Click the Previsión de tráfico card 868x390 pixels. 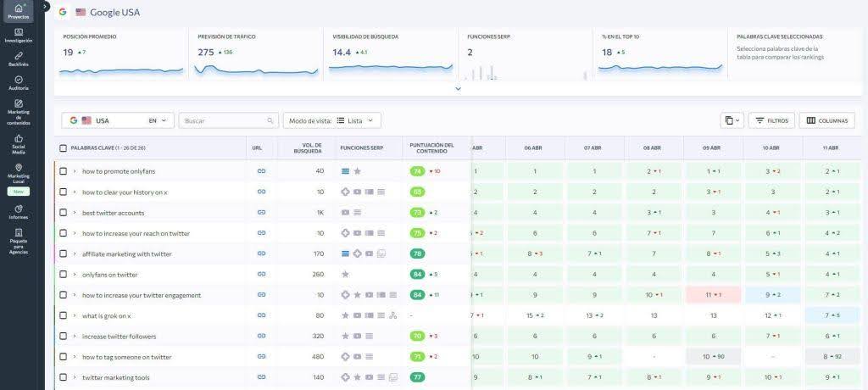(256, 54)
